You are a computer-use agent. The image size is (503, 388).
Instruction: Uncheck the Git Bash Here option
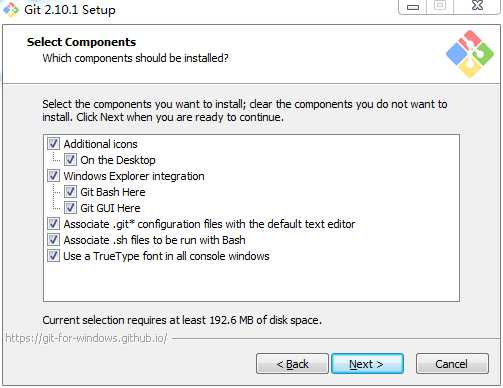click(70, 192)
